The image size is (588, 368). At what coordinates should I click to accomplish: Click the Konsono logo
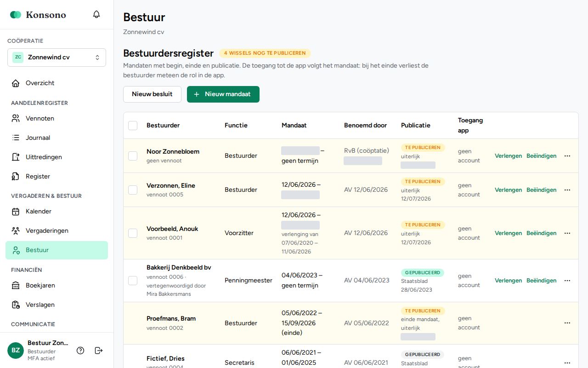pos(38,15)
